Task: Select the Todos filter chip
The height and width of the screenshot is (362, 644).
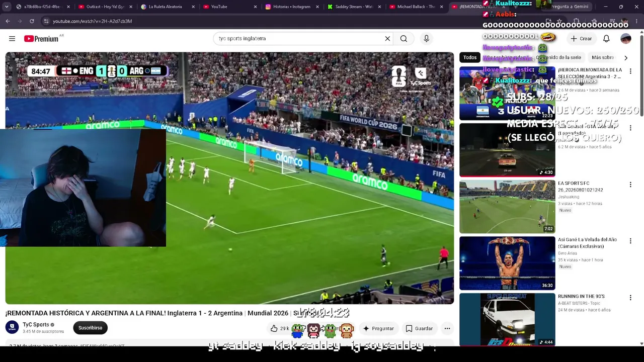Action: tap(470, 58)
